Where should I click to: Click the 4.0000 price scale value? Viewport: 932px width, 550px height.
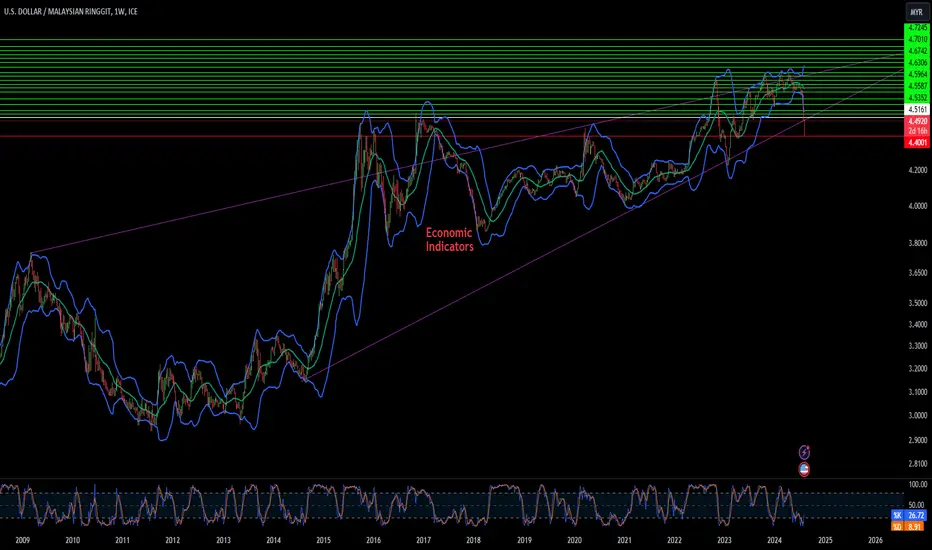918,206
